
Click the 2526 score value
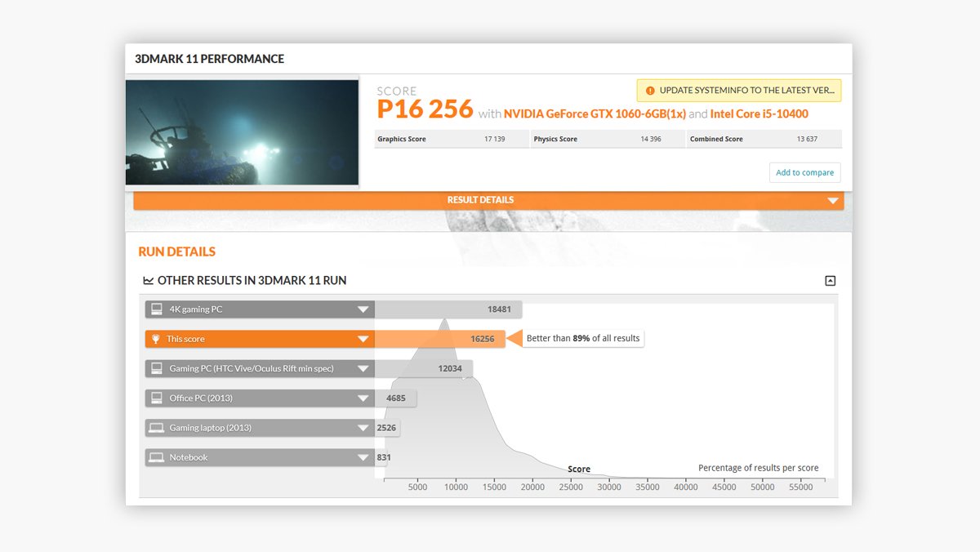point(387,428)
